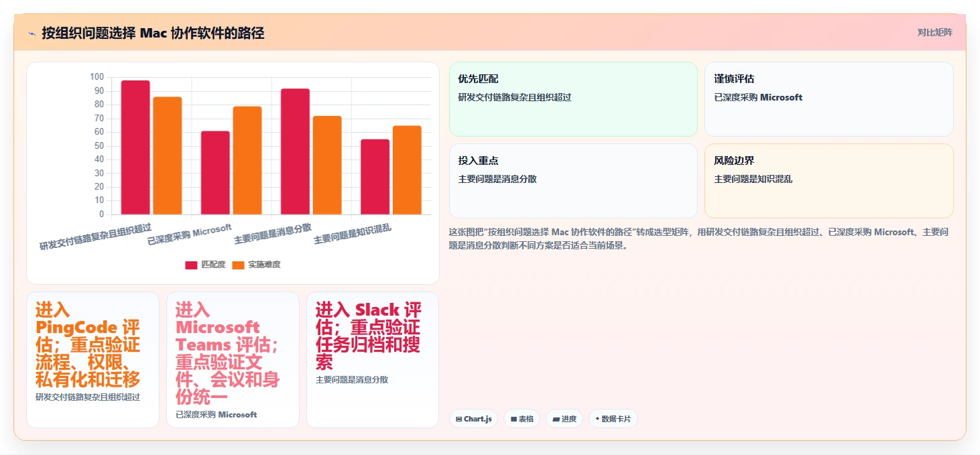This screenshot has width=980, height=455.
Task: Click the red 匹配度 bar for 主要问题是消息分散
Action: pos(295,151)
